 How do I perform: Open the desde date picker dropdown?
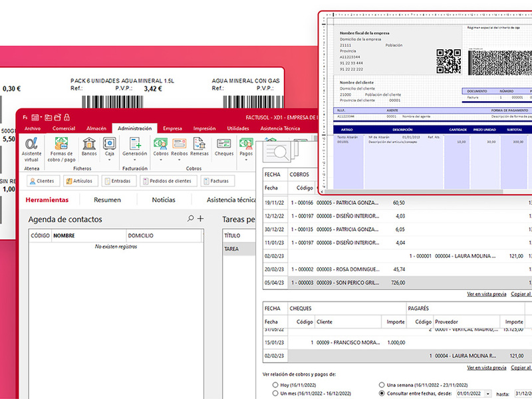pos(489,394)
